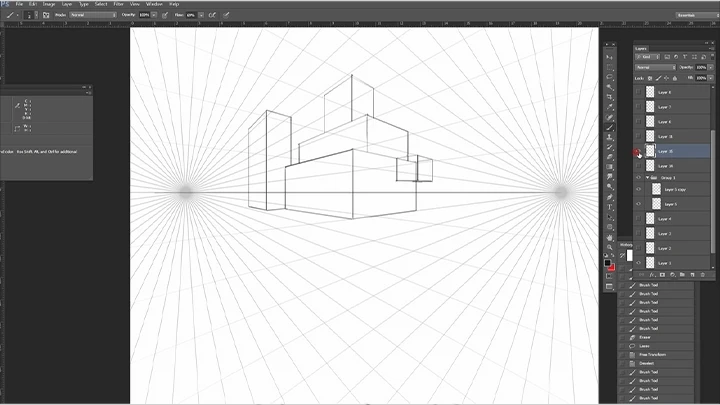Screen dimensions: 720x405
Task: Open the Brush Preset picker arrow
Action: click(37, 15)
